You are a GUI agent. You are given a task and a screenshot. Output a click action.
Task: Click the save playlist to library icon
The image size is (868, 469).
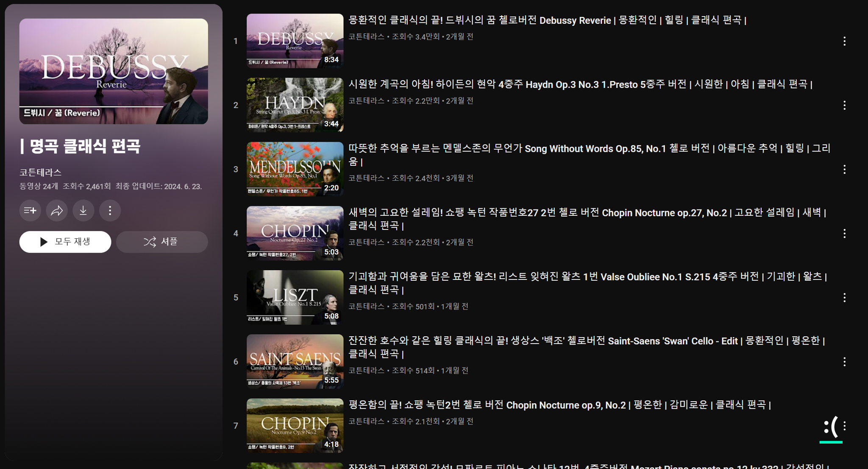coord(30,210)
